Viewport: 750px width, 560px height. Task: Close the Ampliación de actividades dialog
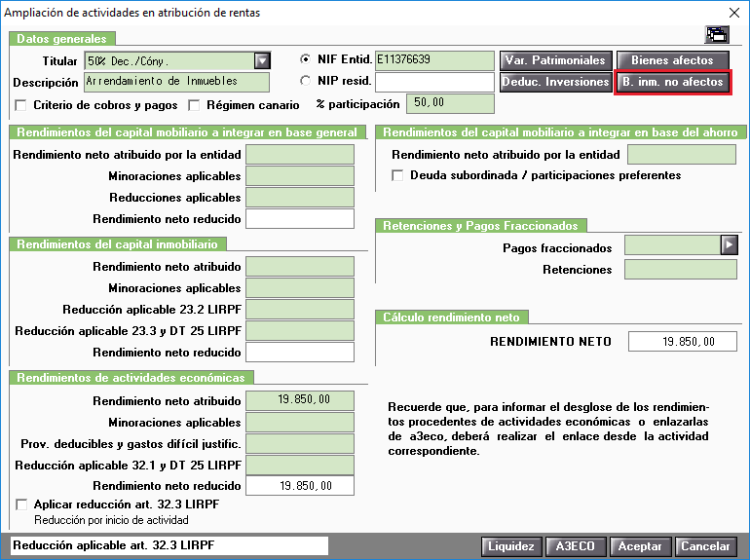pyautogui.click(x=734, y=13)
